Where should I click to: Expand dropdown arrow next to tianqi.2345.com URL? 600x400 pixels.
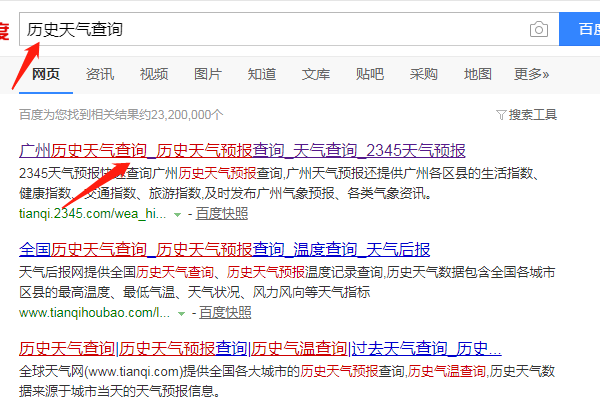(x=177, y=214)
